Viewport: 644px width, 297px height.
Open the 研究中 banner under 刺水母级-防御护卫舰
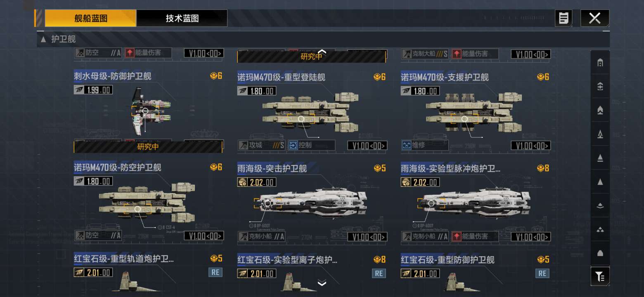[x=148, y=147]
